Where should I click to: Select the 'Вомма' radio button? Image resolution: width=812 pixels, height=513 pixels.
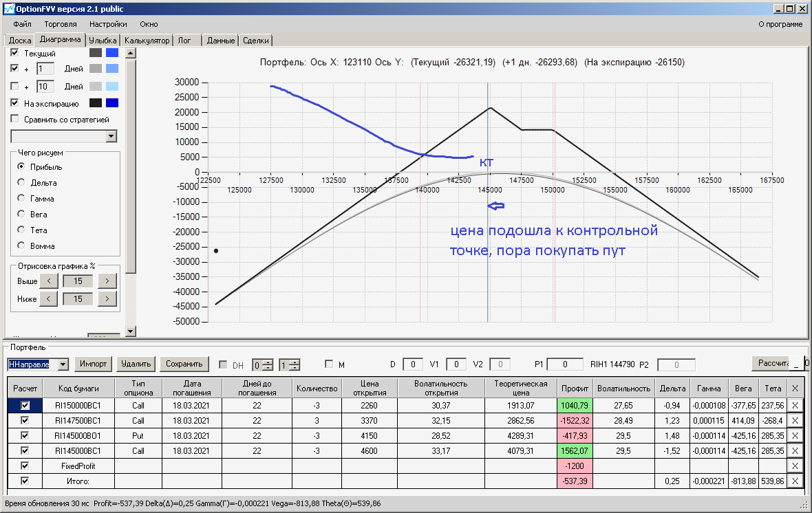(x=21, y=246)
